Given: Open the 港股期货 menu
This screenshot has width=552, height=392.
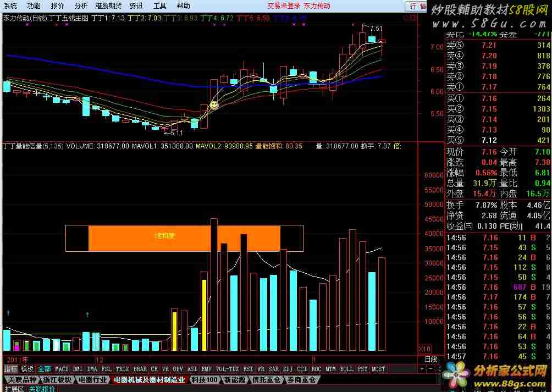Looking at the screenshot, I should (x=108, y=5).
